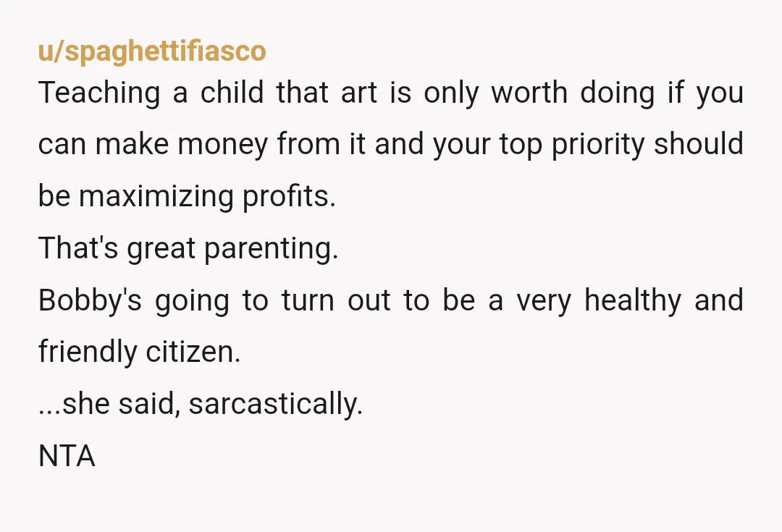Click the line starting "can make money"
This screenshot has width=782, height=532.
coord(391,145)
